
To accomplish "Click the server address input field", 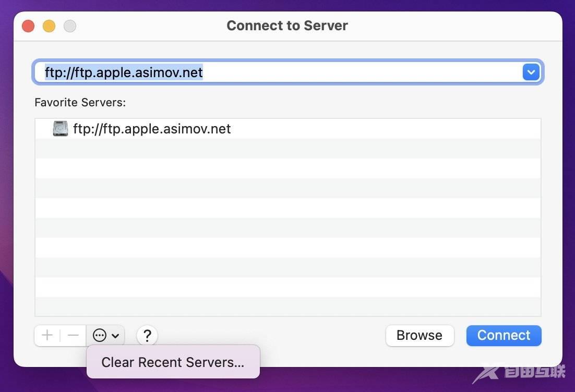I will (x=288, y=72).
